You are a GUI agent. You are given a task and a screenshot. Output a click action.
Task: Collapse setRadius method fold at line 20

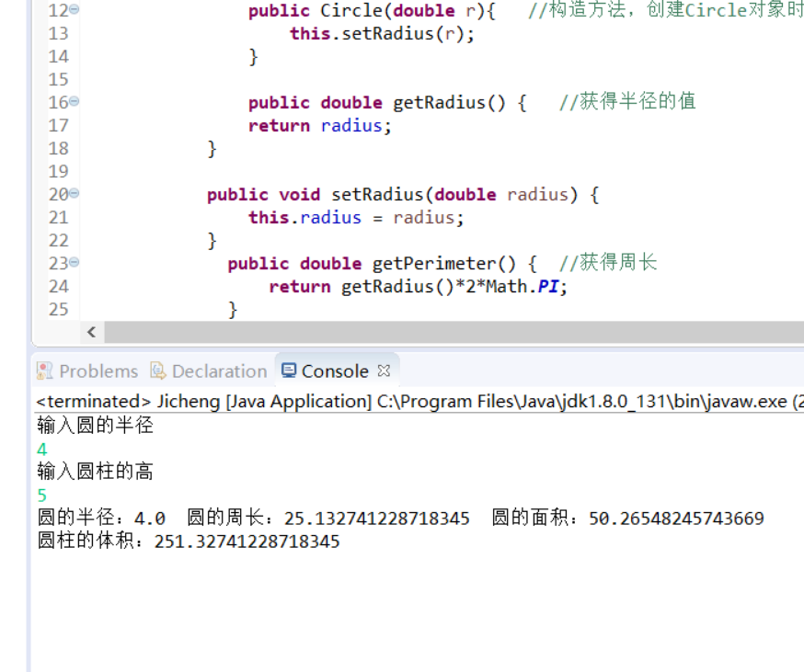pyautogui.click(x=75, y=193)
